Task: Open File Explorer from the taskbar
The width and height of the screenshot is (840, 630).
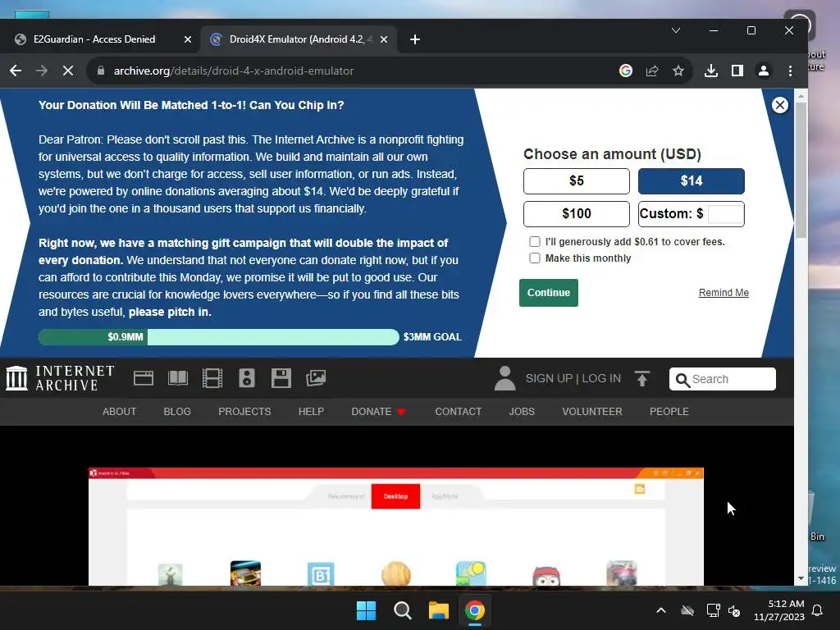Action: tap(438, 610)
